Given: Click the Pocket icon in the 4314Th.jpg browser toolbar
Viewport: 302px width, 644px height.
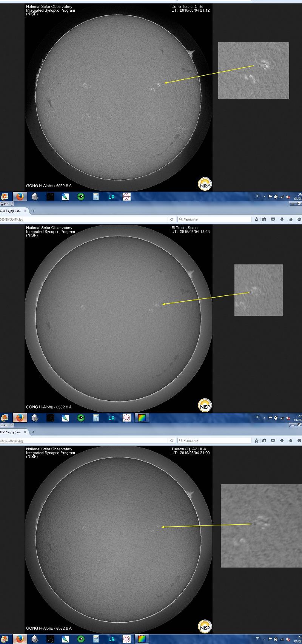Looking at the screenshot, I should point(273,219).
